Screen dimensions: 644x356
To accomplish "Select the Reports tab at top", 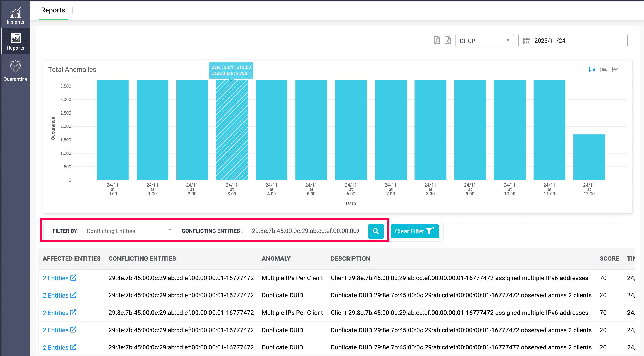I will click(x=53, y=10).
